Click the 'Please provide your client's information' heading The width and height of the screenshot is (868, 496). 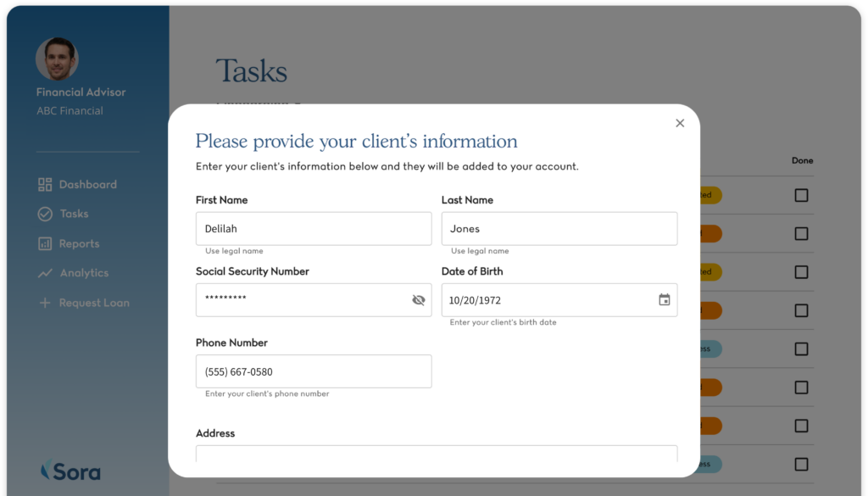[357, 141]
